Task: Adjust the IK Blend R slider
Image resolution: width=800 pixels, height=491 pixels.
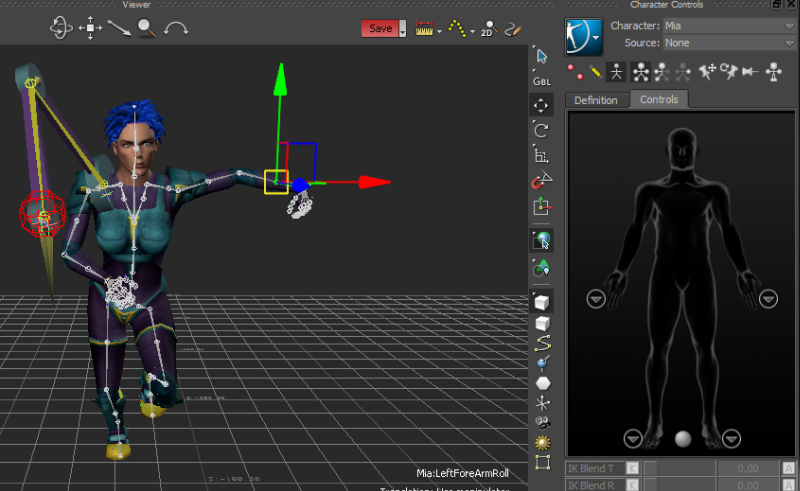Action: (x=679, y=485)
